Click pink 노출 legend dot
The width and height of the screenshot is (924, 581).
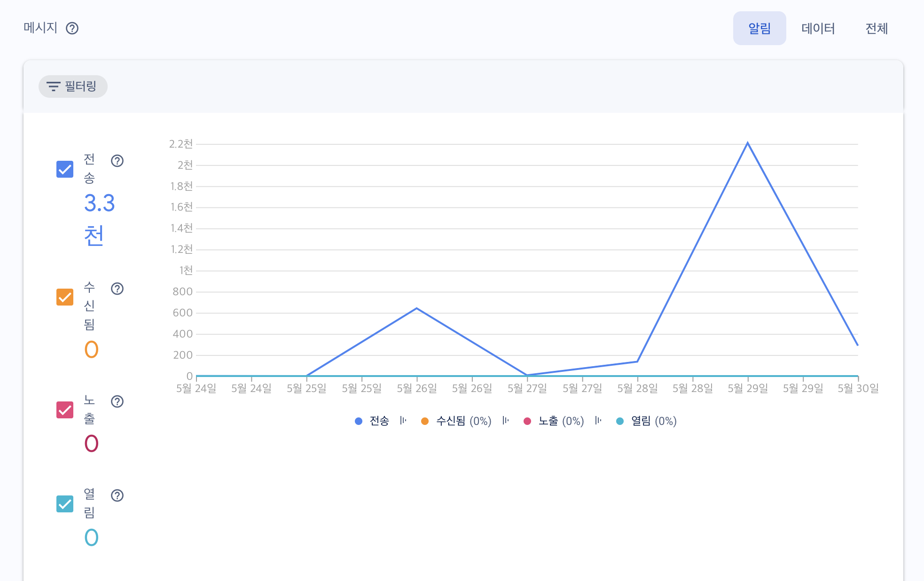click(527, 421)
